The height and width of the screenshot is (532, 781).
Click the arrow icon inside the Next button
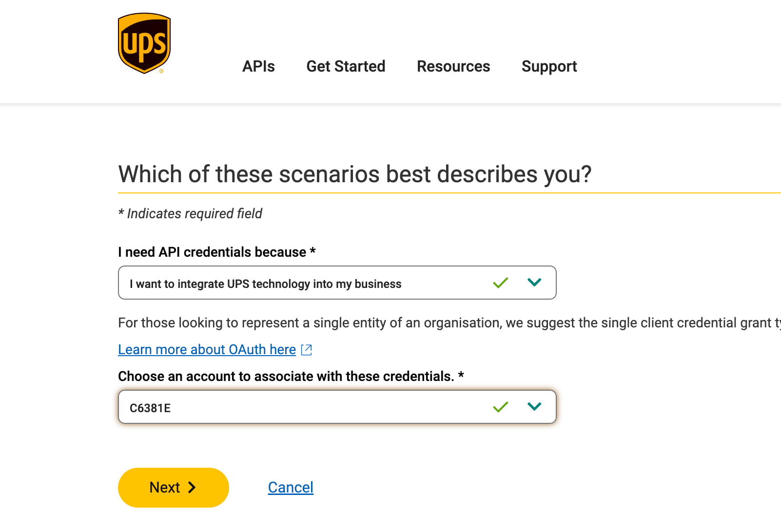coord(192,488)
